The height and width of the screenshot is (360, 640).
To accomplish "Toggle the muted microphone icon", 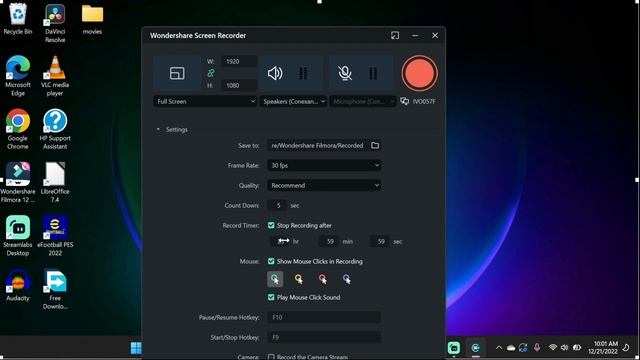I will click(345, 73).
